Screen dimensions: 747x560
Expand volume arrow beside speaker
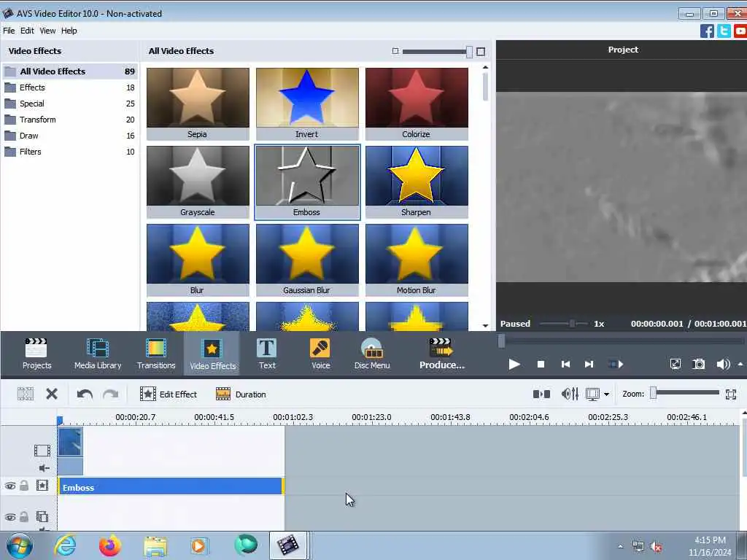pyautogui.click(x=740, y=365)
